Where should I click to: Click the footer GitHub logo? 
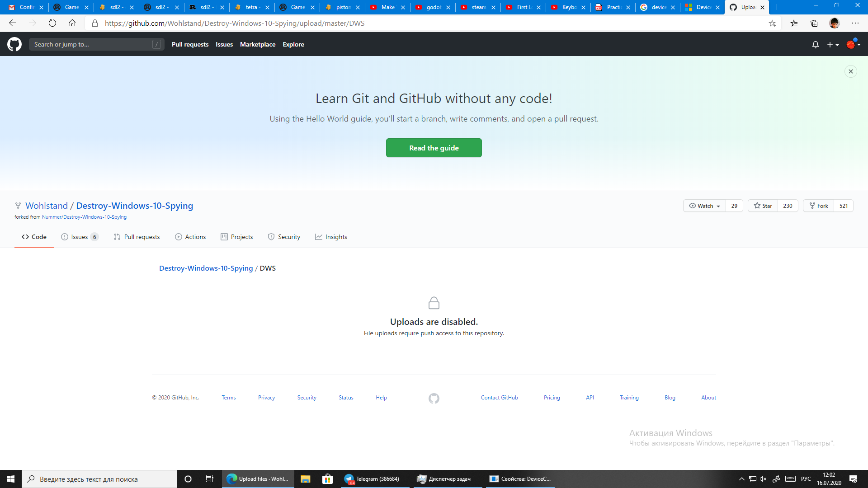click(434, 399)
